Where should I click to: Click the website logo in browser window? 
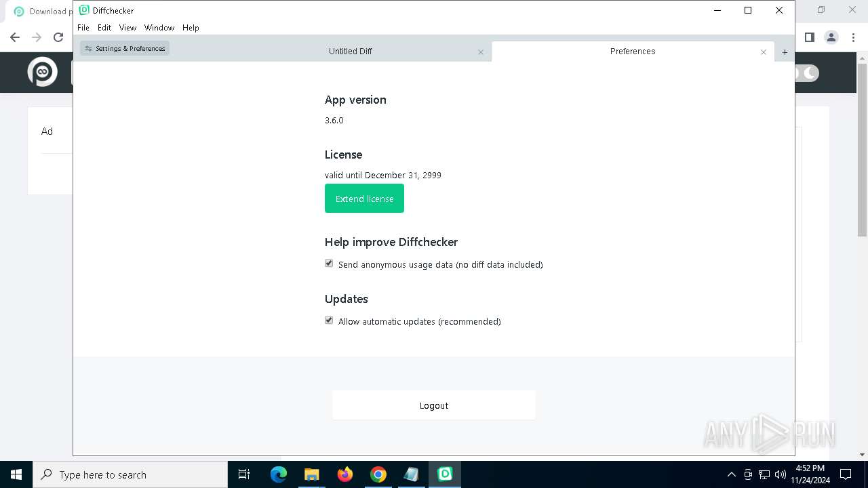click(x=42, y=72)
